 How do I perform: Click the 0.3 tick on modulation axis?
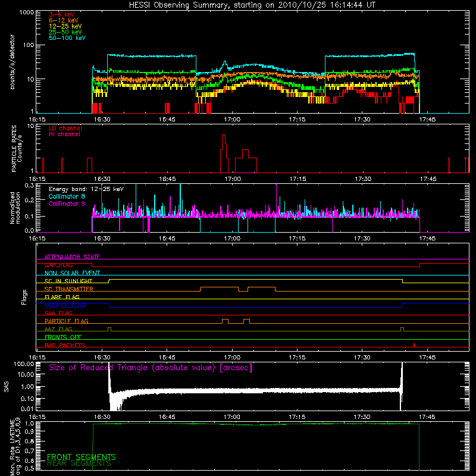[x=29, y=185]
